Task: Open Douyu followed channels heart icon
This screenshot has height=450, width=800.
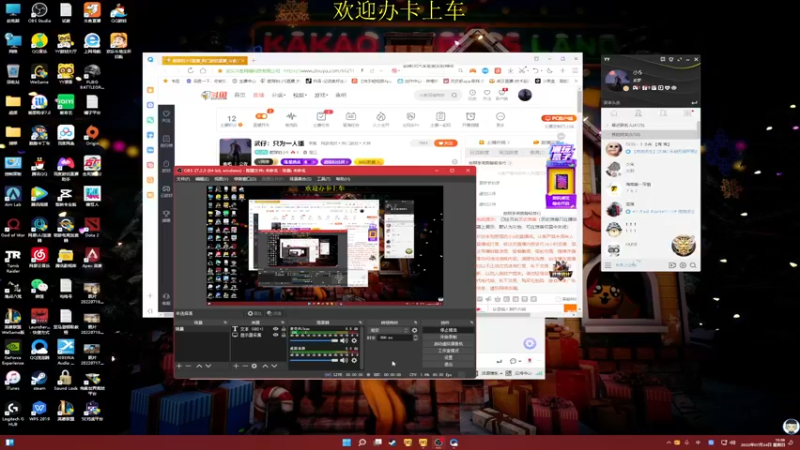Action: [x=487, y=93]
